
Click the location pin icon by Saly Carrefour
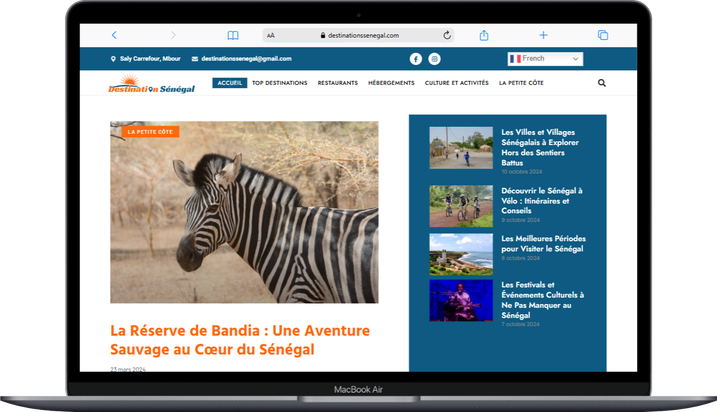(113, 59)
